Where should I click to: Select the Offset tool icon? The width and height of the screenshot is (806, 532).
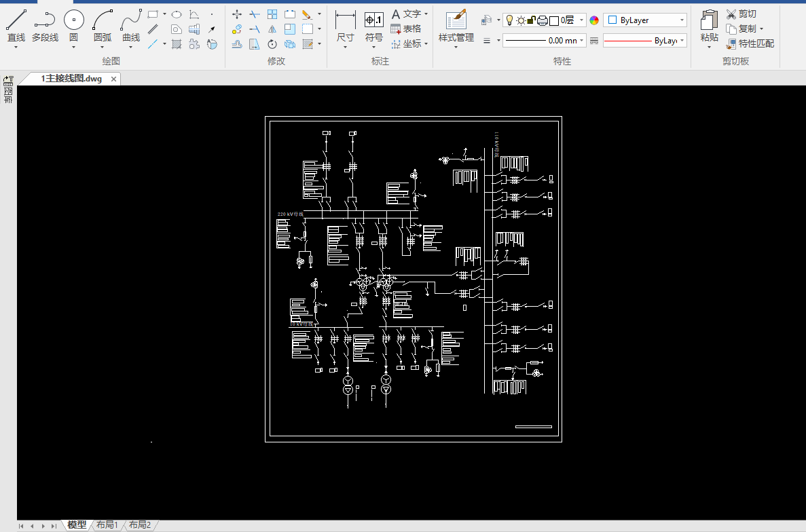click(x=237, y=44)
